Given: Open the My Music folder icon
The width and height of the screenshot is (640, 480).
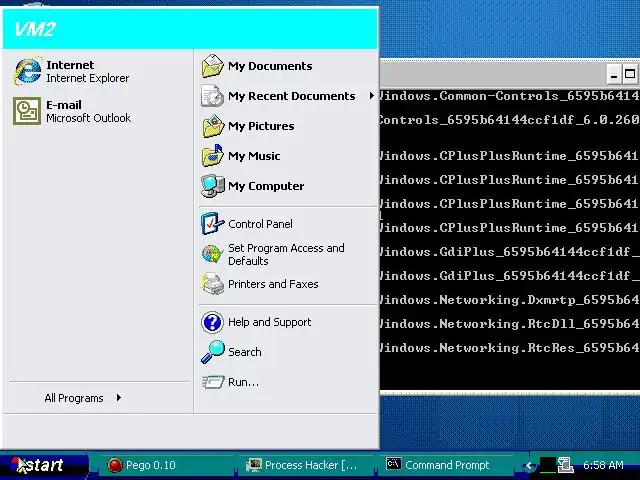Looking at the screenshot, I should tap(212, 156).
